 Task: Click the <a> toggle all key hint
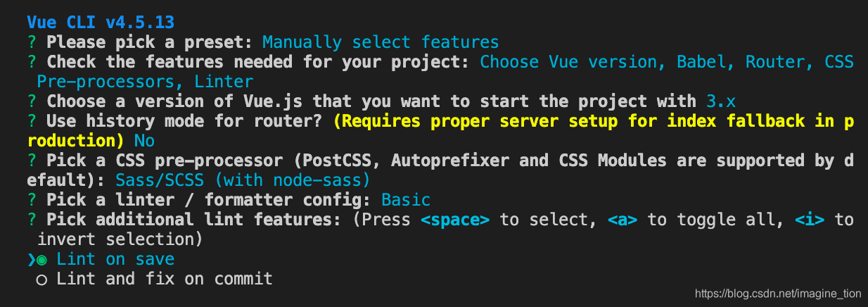(x=623, y=220)
